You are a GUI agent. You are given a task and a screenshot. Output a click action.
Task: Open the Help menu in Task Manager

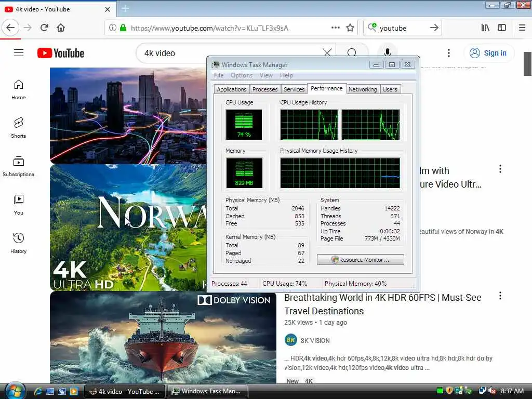286,75
